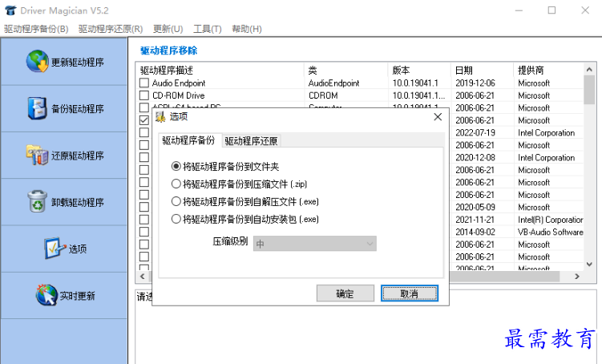The image size is (602, 364).
Task: Open the 压缩级别 compression level dropdown
Action: tap(315, 244)
